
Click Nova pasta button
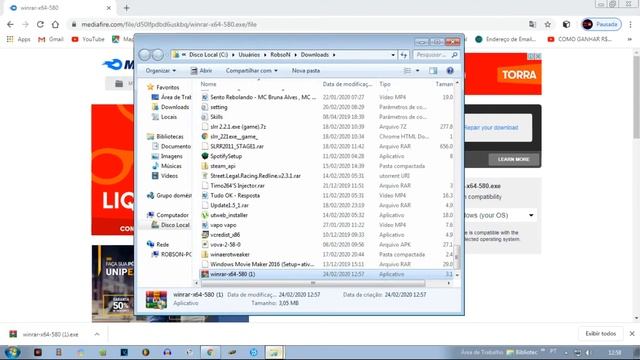pyautogui.click(x=306, y=71)
